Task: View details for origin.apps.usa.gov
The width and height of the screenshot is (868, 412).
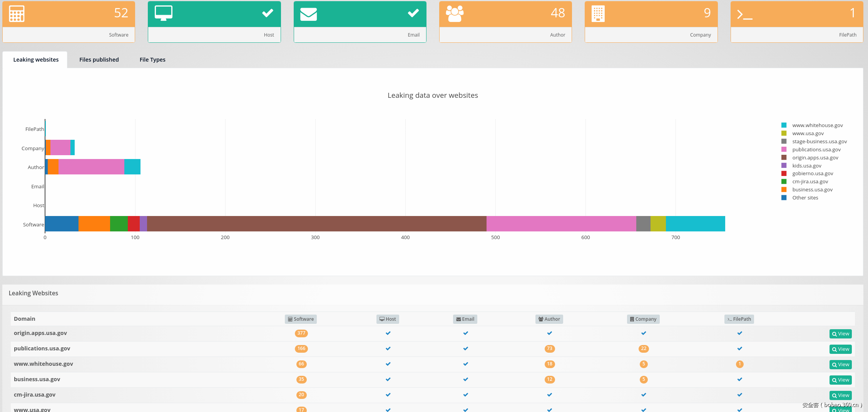Action: 840,334
